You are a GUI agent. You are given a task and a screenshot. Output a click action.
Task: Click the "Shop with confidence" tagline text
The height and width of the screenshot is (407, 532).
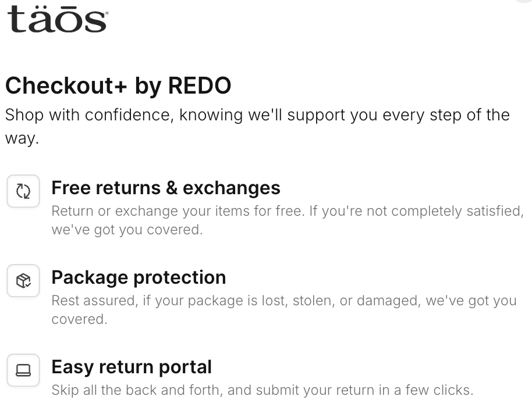tap(87, 115)
